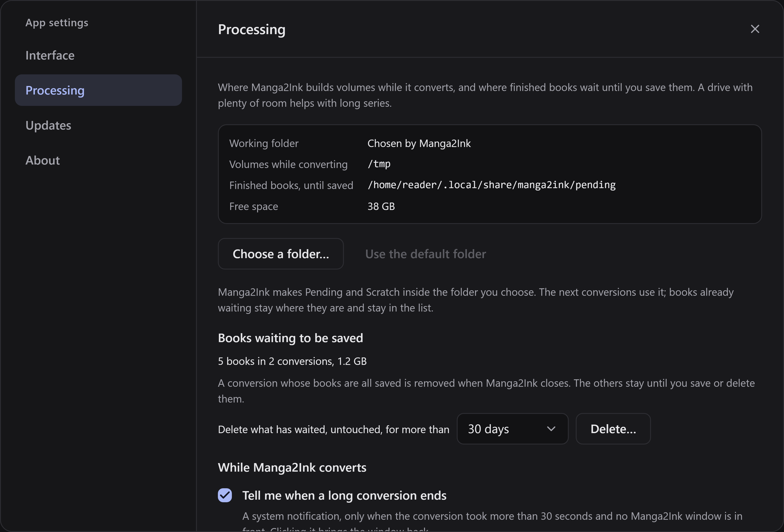Click the Working folder label
This screenshot has width=784, height=532.
(x=264, y=143)
